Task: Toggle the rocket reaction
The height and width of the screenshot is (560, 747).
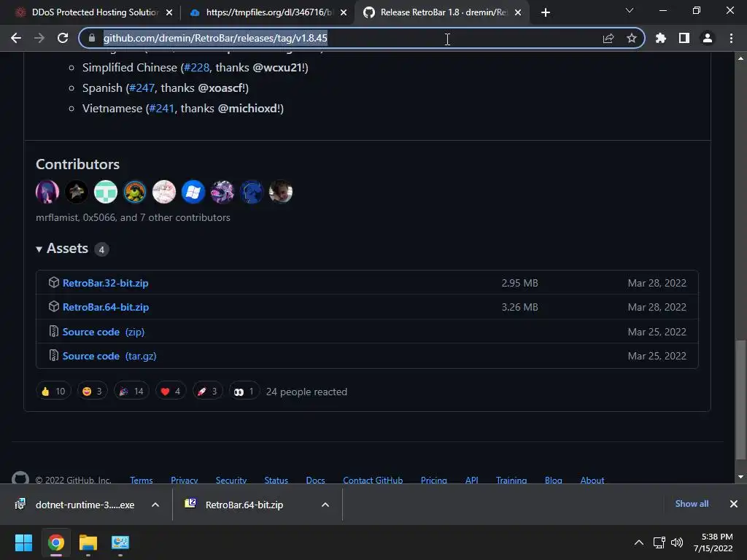Action: pyautogui.click(x=207, y=392)
